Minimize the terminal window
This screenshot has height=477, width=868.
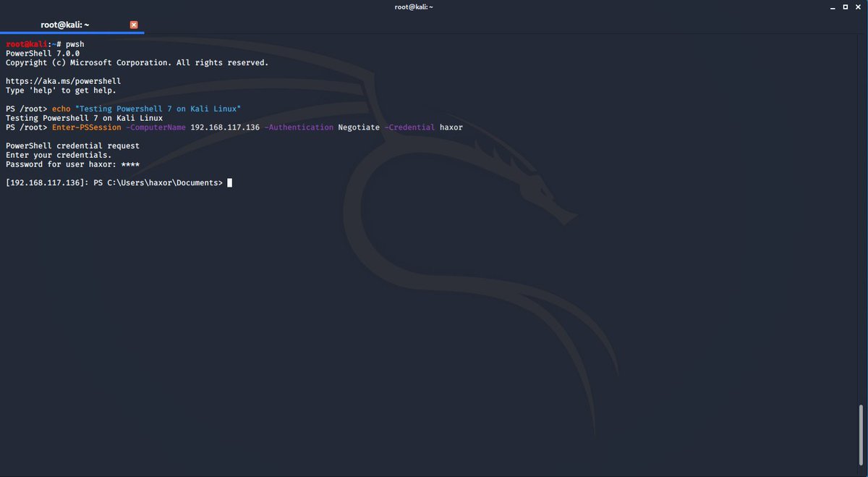pyautogui.click(x=832, y=7)
